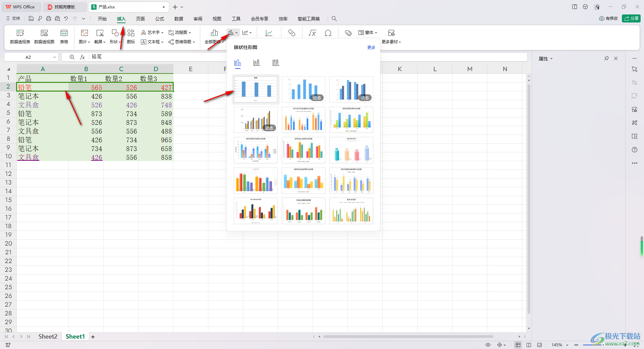Click the print icon in quick toolbar
The image size is (644, 349).
pyautogui.click(x=49, y=18)
